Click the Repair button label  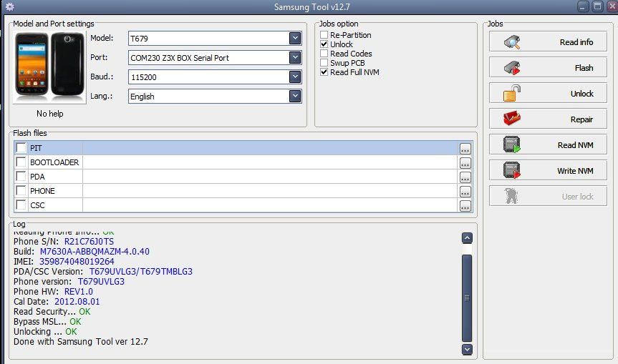(x=581, y=119)
